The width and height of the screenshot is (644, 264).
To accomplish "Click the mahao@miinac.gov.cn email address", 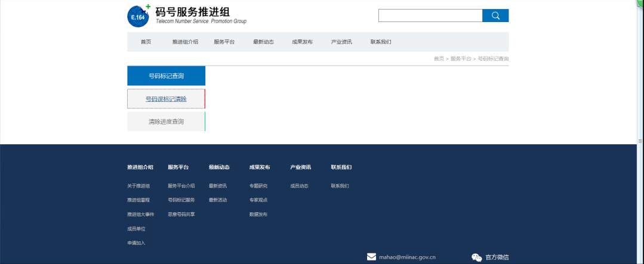I will point(408,257).
